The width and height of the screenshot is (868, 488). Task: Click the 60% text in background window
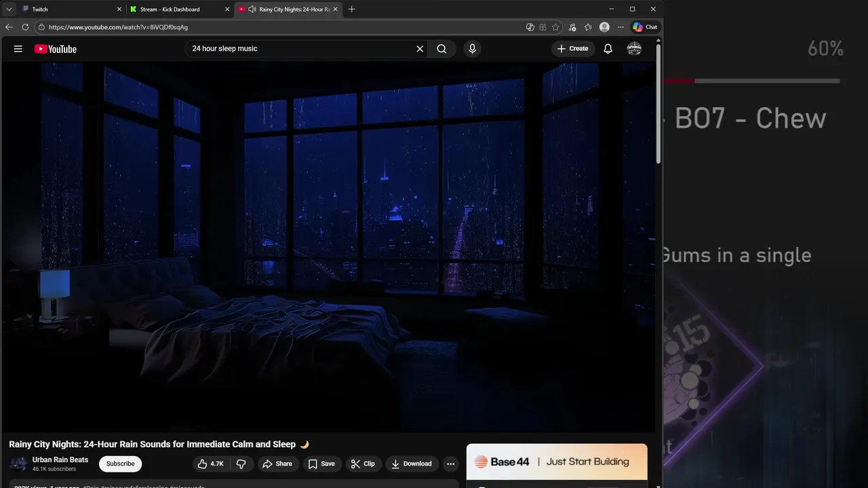[825, 49]
